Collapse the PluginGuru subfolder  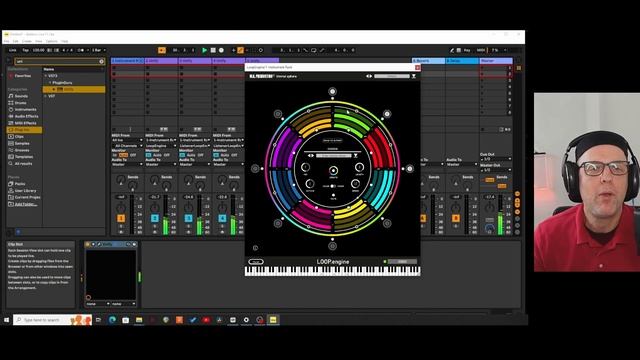(x=50, y=82)
